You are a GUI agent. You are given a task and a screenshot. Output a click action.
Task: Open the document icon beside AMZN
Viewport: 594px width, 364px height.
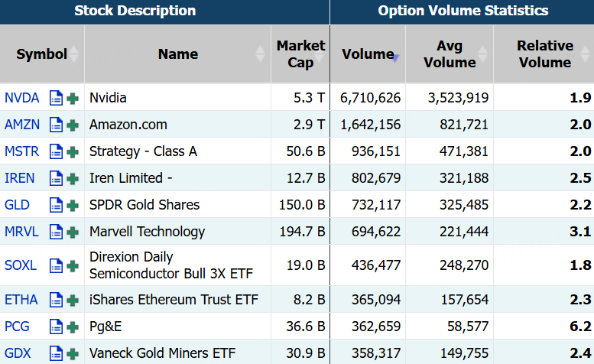pyautogui.click(x=56, y=125)
